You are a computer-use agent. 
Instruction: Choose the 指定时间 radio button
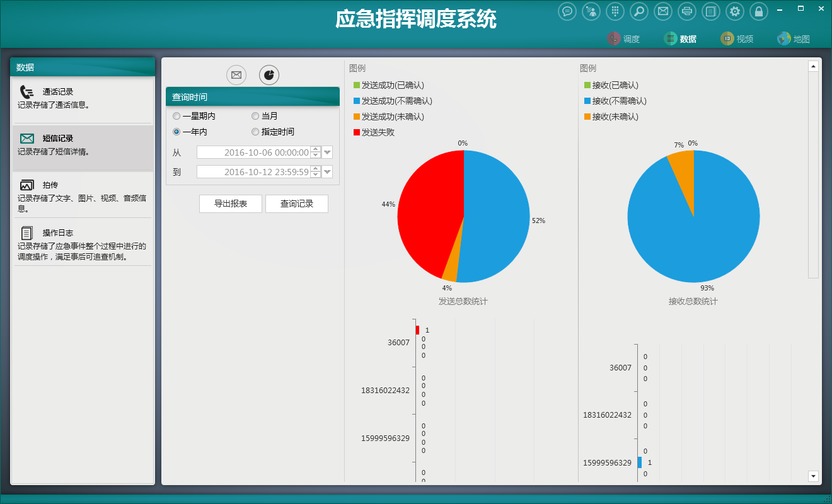(255, 132)
